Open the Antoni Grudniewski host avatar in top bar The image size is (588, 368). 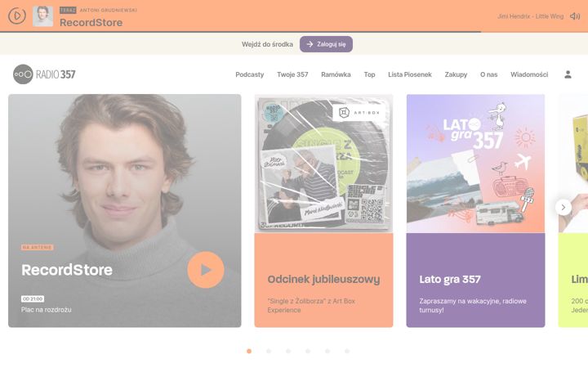pyautogui.click(x=42, y=16)
